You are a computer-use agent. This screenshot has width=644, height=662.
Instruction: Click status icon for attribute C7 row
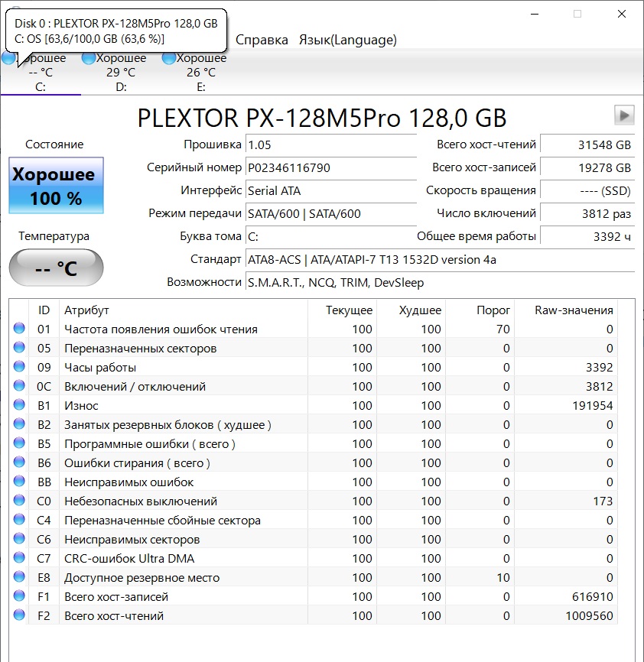[x=19, y=558]
